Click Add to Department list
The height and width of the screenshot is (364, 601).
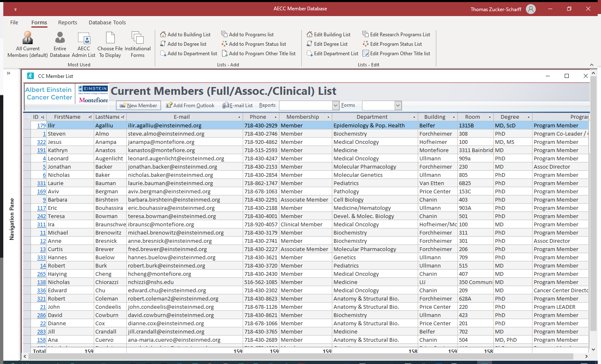click(x=189, y=54)
